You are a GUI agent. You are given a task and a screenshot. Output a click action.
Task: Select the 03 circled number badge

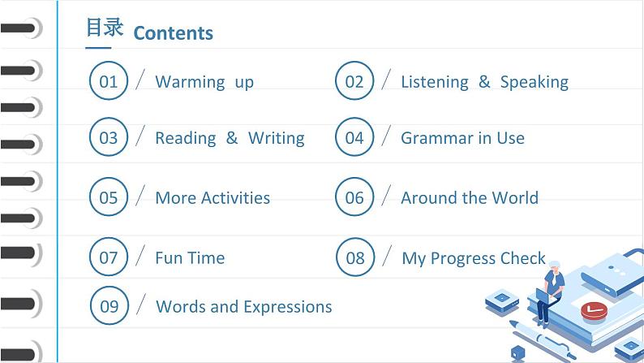tap(109, 137)
